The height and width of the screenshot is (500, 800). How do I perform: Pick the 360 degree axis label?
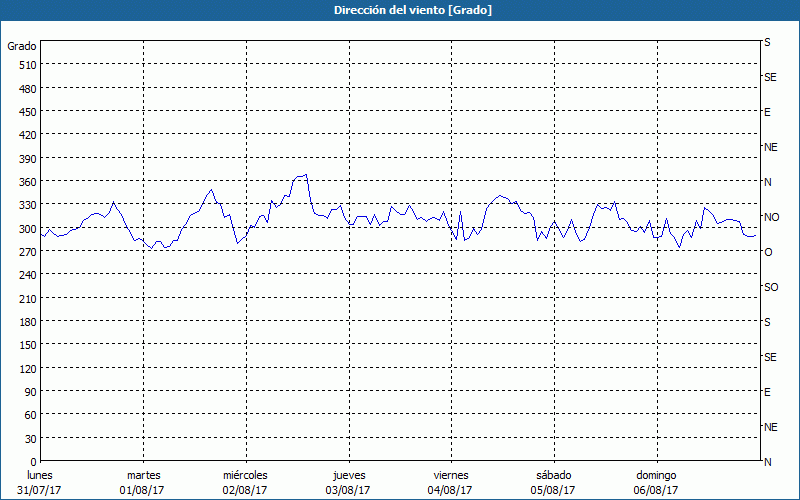coord(26,182)
